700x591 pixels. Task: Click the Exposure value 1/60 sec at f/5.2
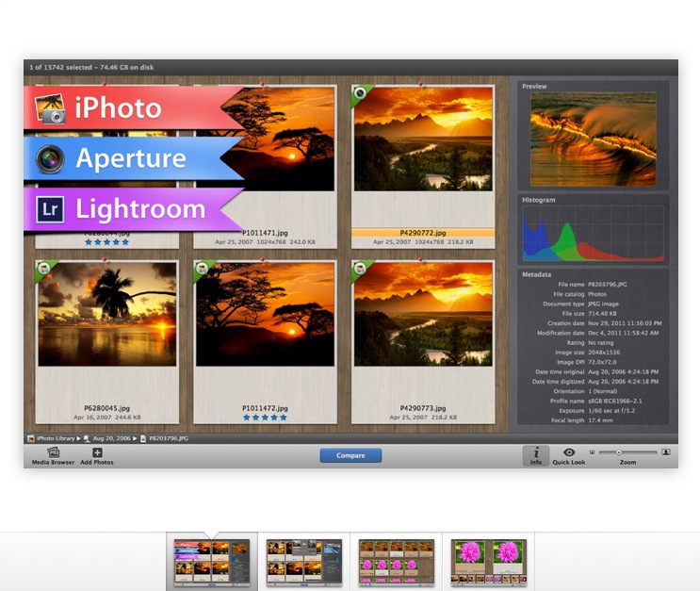coord(611,411)
